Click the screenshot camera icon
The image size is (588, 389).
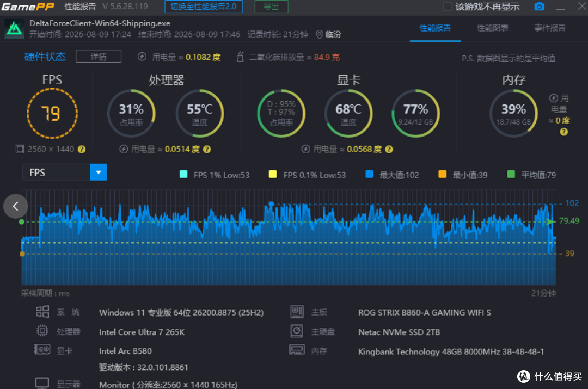click(x=539, y=7)
